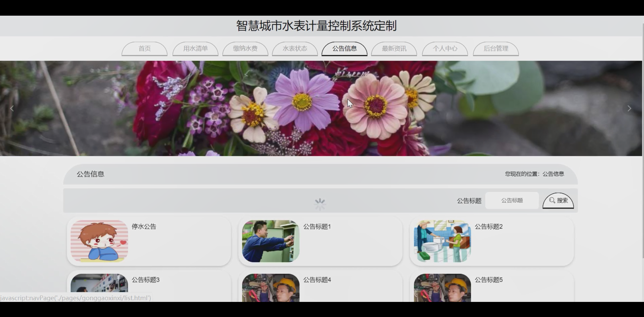Screen dimensions: 644x317
Task: Open the 首页 navigation tab
Action: 145,49
